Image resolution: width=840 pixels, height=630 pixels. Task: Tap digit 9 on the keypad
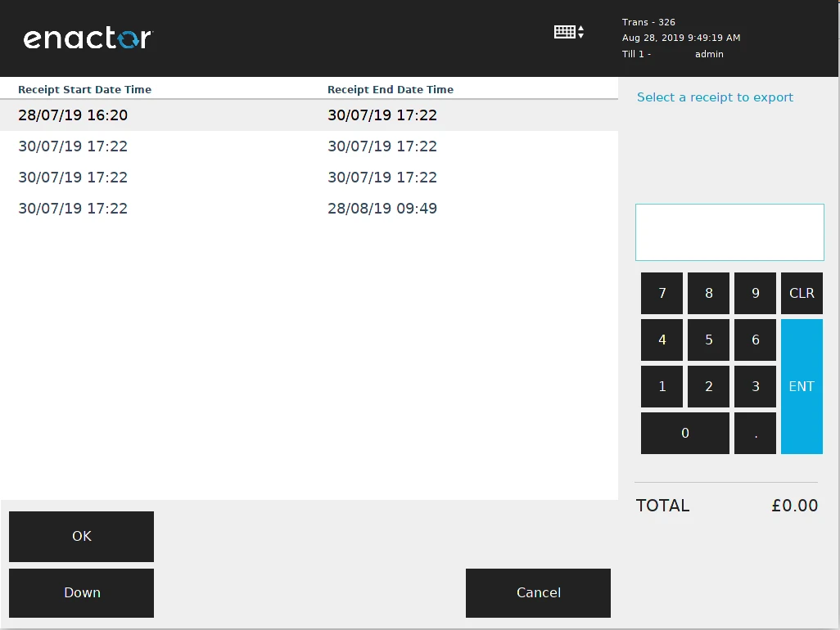point(755,293)
